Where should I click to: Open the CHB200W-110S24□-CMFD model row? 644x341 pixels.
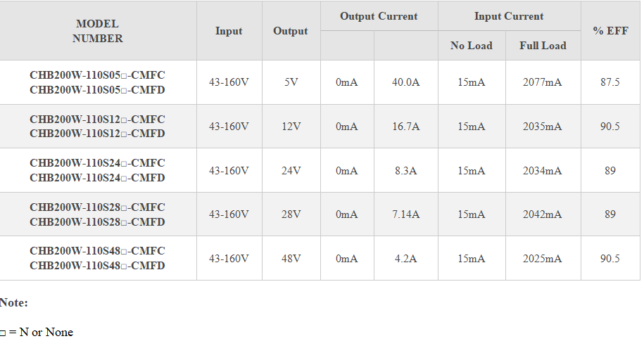point(97,178)
